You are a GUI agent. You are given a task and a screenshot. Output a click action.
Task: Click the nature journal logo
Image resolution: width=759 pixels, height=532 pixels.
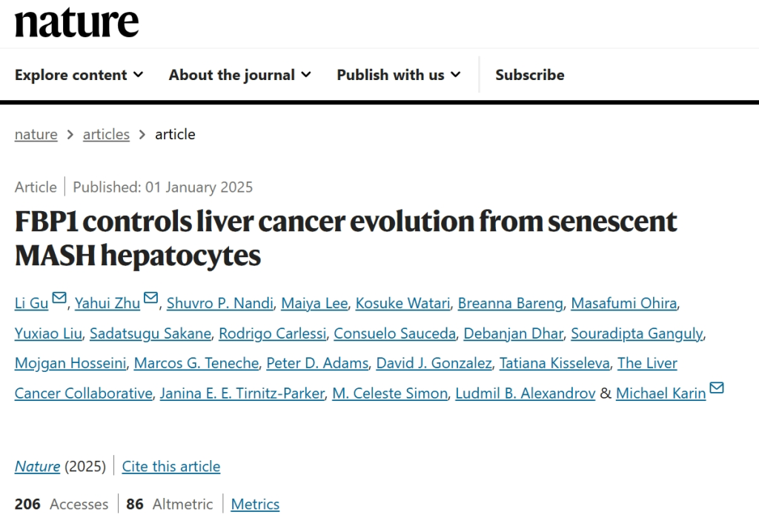[76, 23]
